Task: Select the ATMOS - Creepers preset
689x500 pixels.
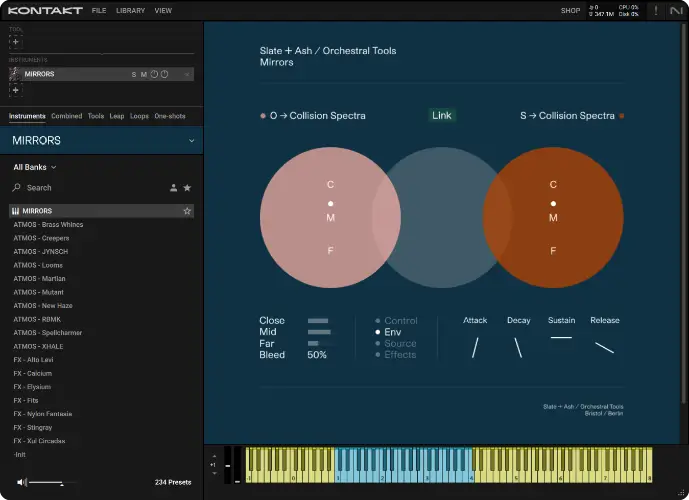Action: (41, 238)
